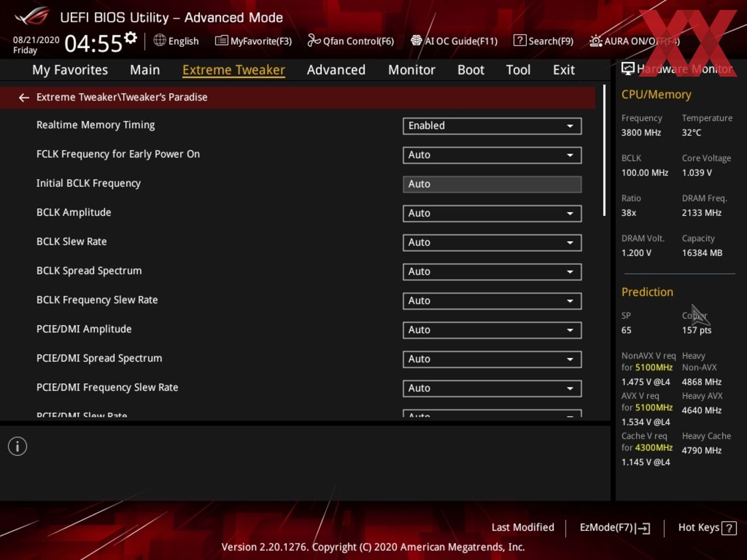Click the globe language icon
747x560 pixels.
coord(159,40)
